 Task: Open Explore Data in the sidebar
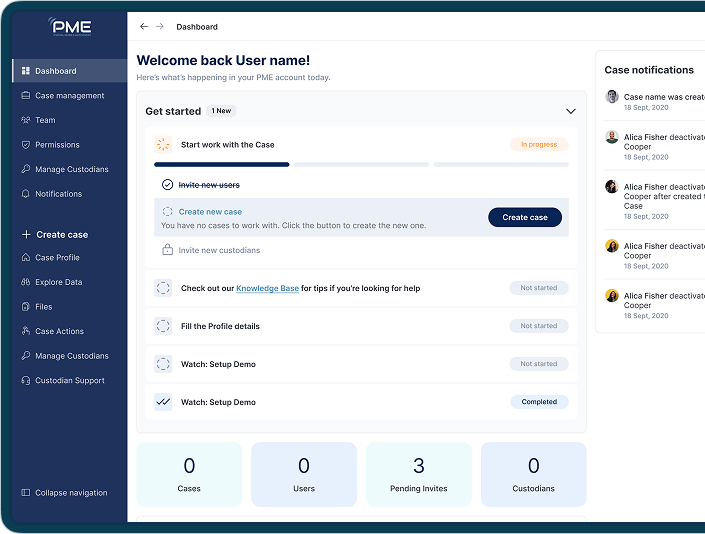[58, 283]
